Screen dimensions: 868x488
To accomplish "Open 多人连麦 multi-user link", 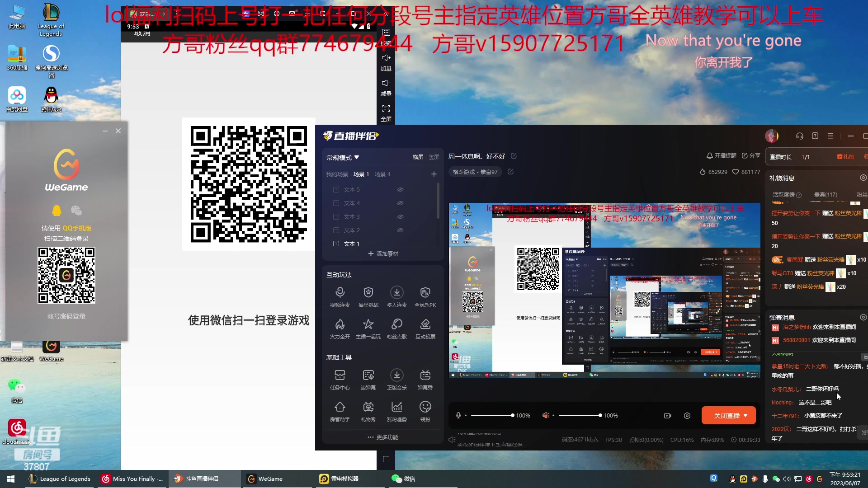I will point(396,296).
